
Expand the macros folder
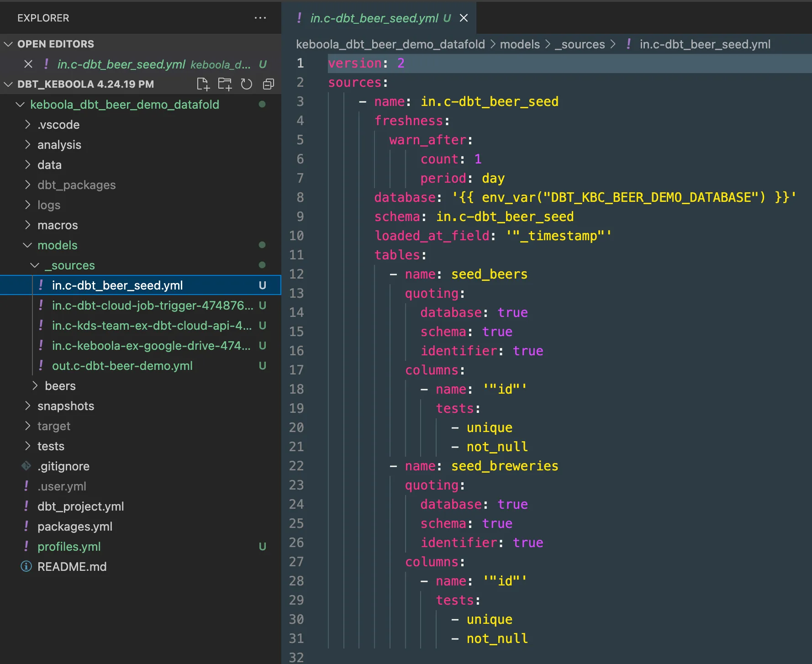(28, 225)
